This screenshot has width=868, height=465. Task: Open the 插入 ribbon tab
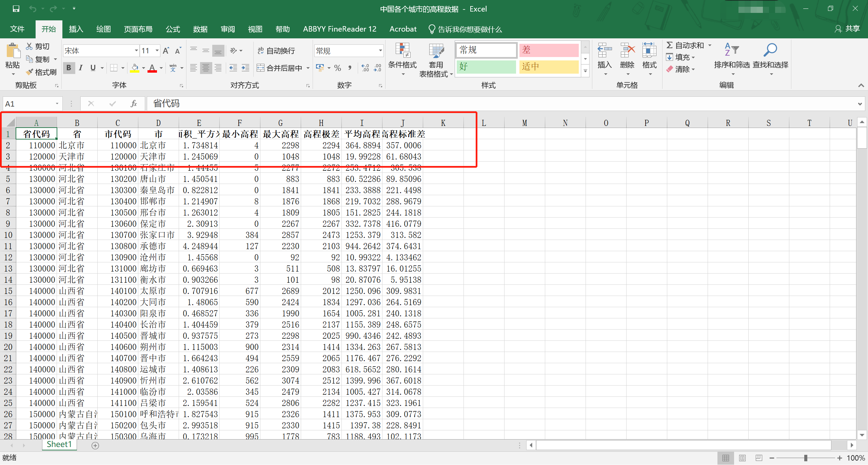tap(76, 29)
